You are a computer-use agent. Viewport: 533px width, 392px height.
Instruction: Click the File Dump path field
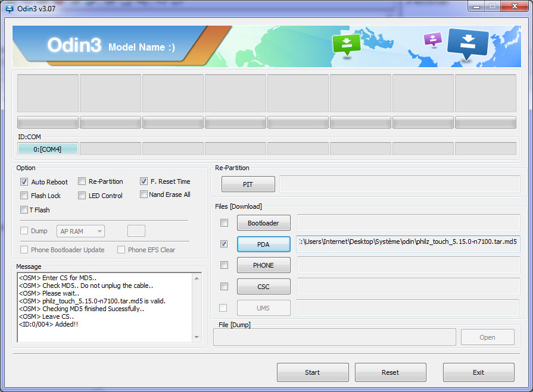[335, 337]
